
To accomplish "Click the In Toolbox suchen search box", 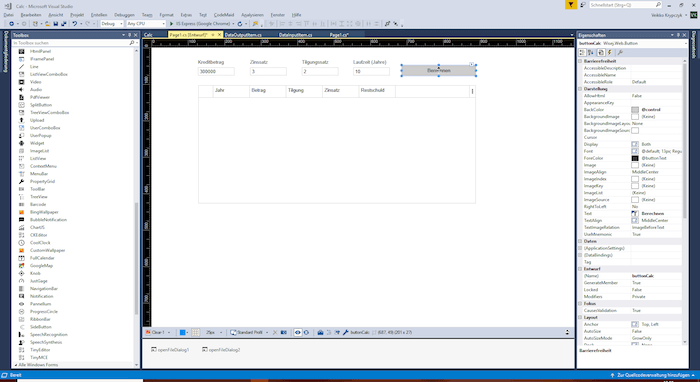I will (x=74, y=43).
